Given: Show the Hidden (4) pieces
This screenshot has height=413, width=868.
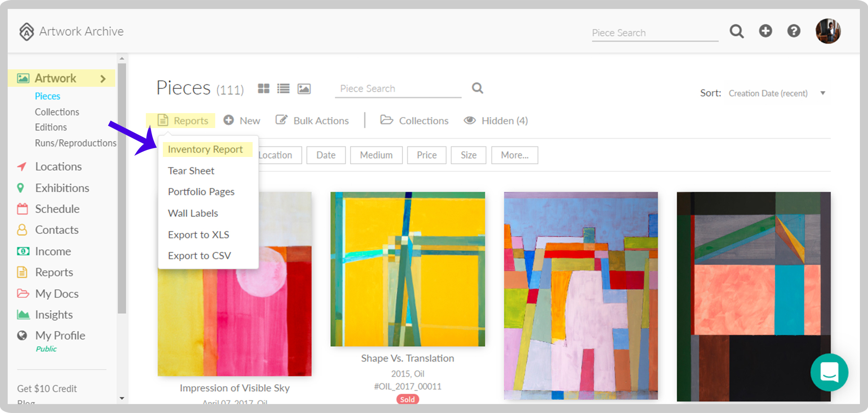Looking at the screenshot, I should [495, 120].
